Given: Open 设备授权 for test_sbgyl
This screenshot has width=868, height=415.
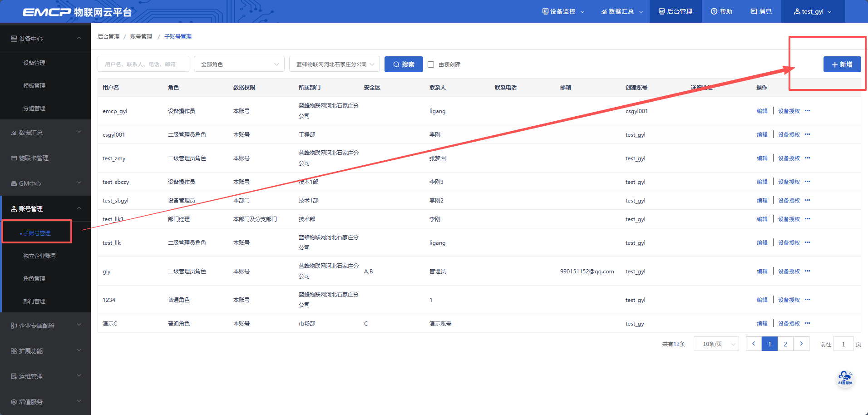Looking at the screenshot, I should (x=789, y=200).
